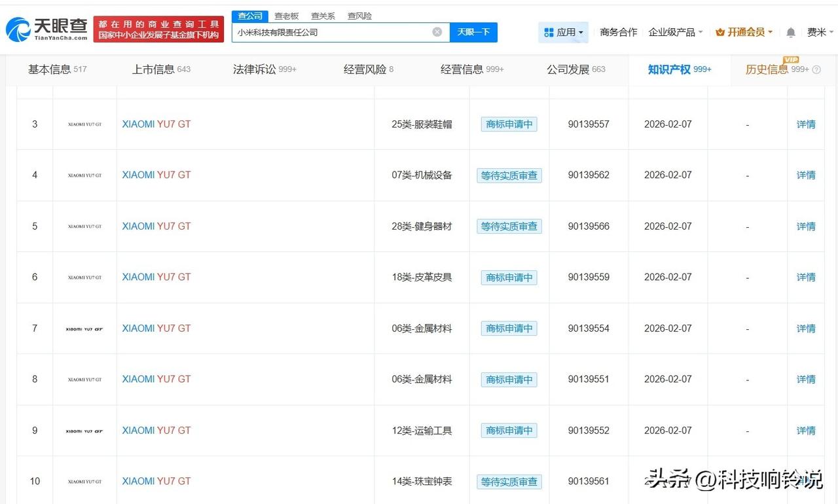Select the 07类-机械设备 category cell
This screenshot has width=838, height=504.
(422, 175)
